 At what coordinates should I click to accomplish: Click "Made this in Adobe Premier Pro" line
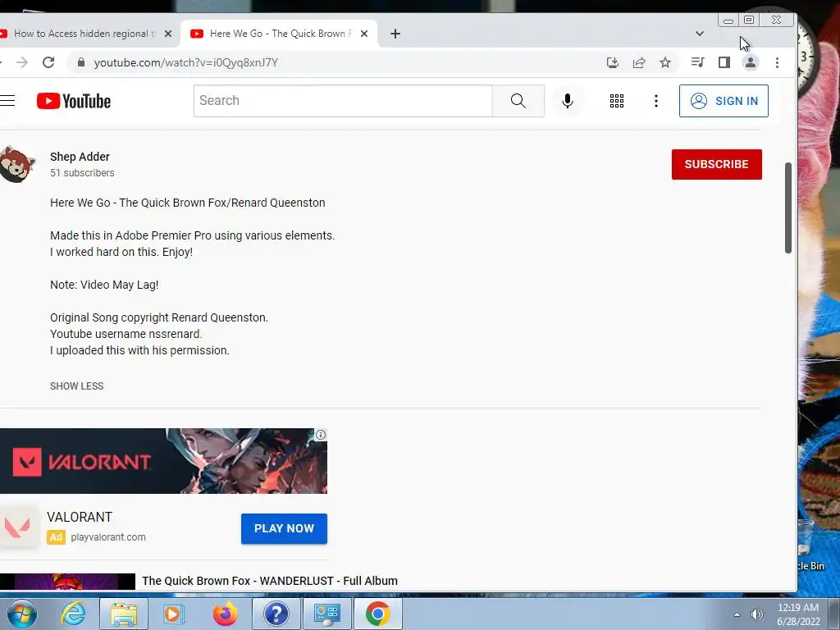click(x=192, y=235)
